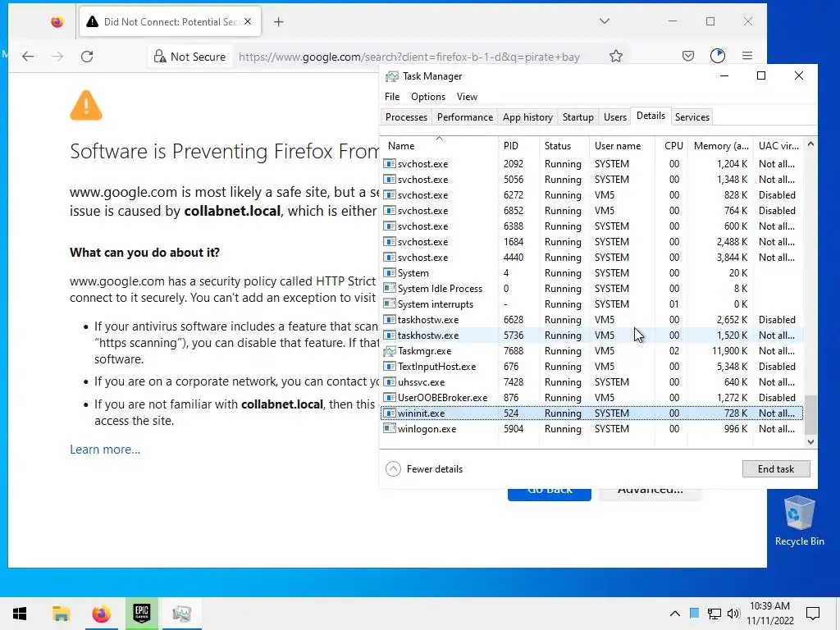840x630 pixels.
Task: Reload the Firefox page
Action: [x=87, y=57]
